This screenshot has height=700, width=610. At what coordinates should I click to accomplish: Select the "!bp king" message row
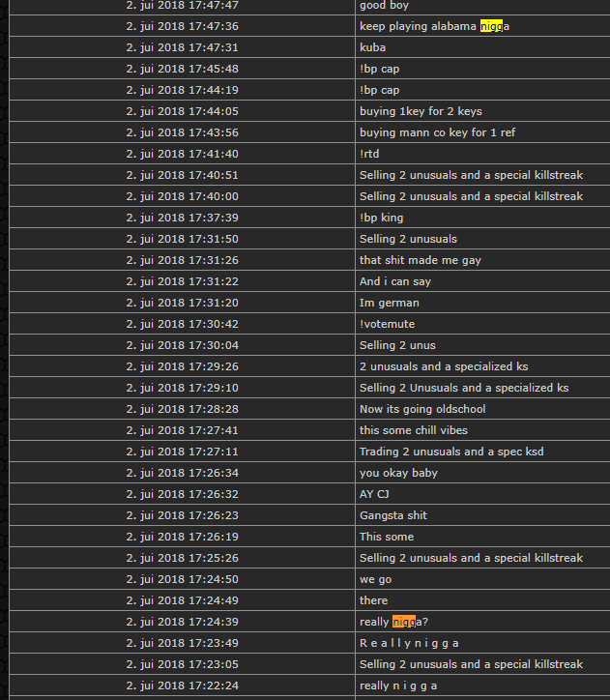[x=381, y=218]
